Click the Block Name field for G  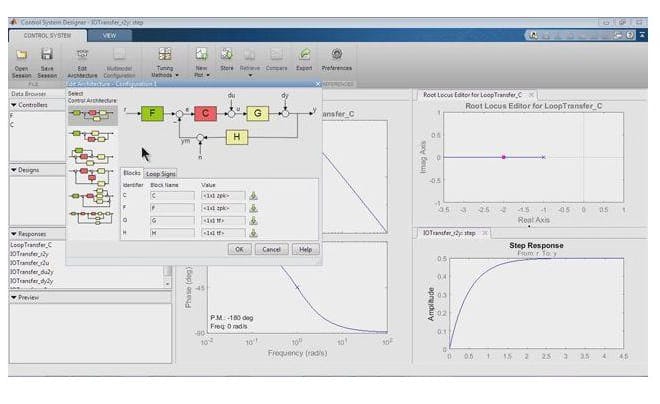click(x=172, y=221)
